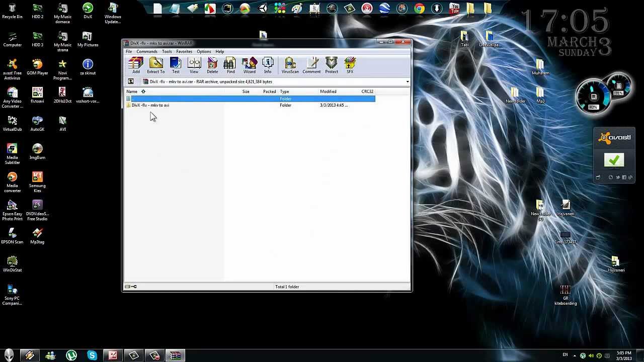The width and height of the screenshot is (644, 362).
Task: Click the avast! gadget green checkmark
Action: [614, 160]
